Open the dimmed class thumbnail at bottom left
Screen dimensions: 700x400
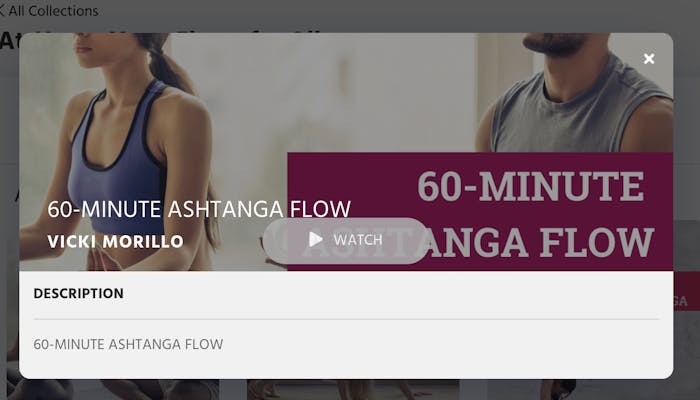[114, 389]
